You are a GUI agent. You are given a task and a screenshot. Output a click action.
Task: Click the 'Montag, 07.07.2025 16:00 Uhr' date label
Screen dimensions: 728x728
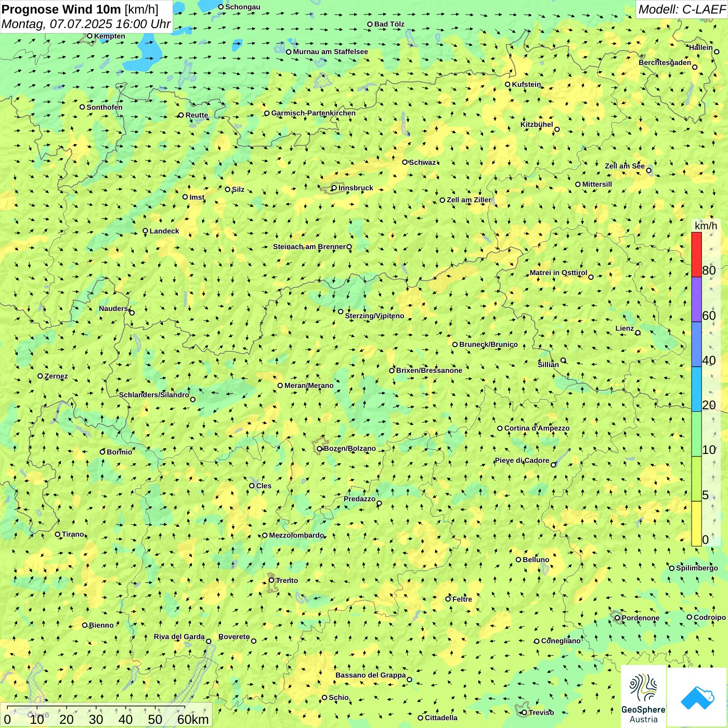(86, 24)
